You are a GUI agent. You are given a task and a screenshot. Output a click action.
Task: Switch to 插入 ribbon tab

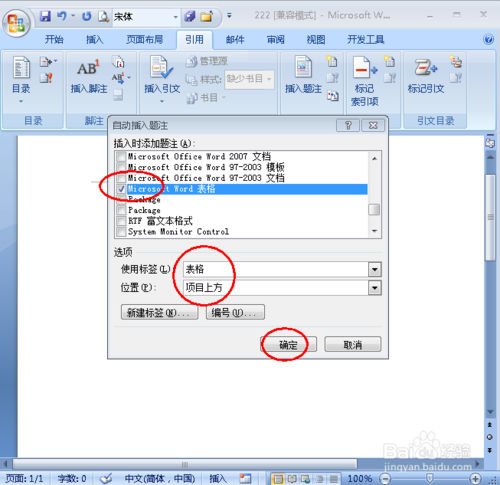pos(95,40)
